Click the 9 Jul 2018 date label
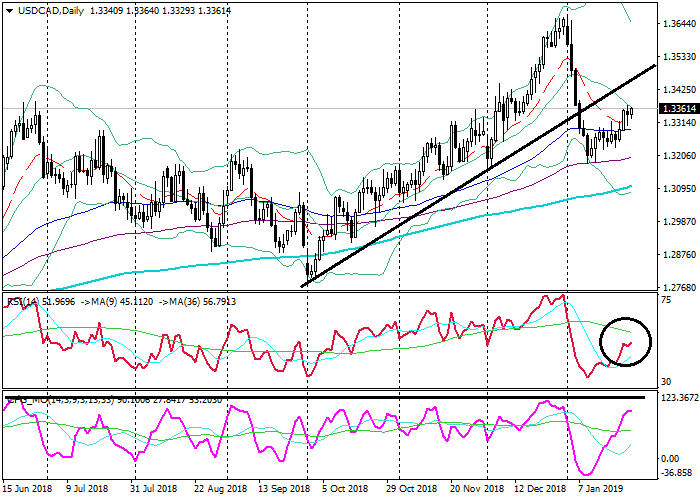Screen dimensions: 700x500 [87, 489]
